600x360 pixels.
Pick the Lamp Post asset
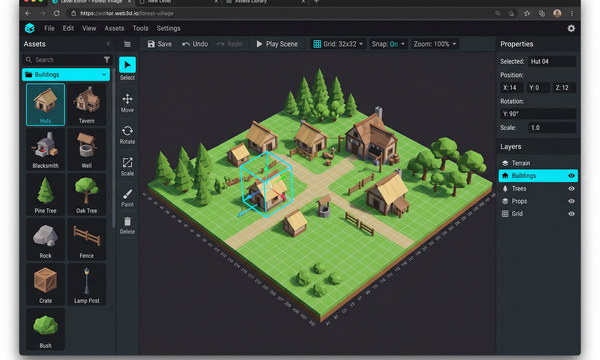click(x=86, y=284)
